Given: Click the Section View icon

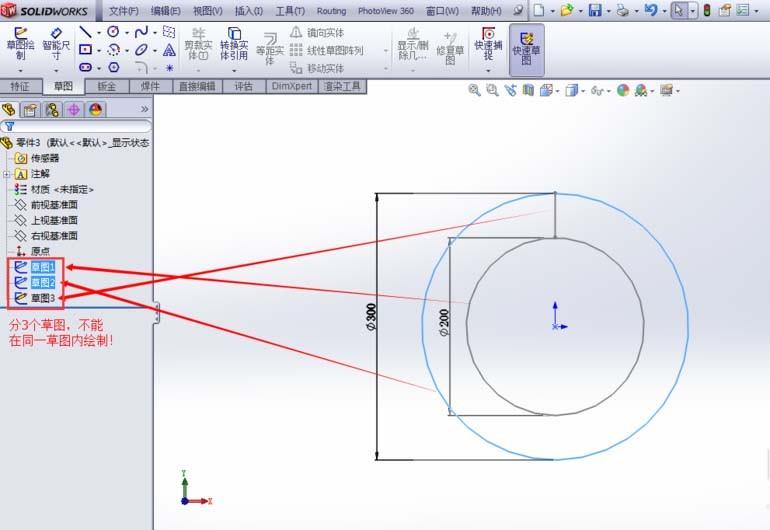Looking at the screenshot, I should pos(528,90).
